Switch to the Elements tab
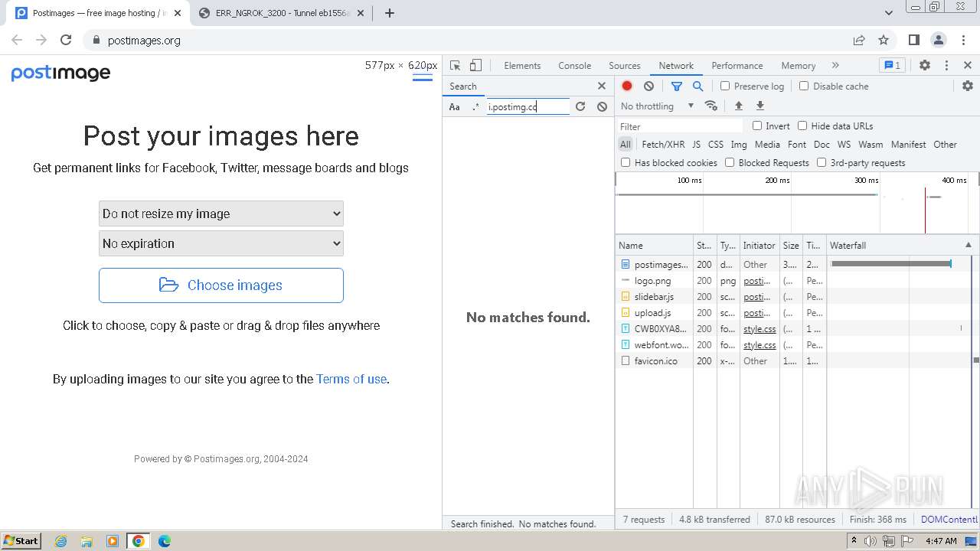This screenshot has width=980, height=551. (x=522, y=66)
